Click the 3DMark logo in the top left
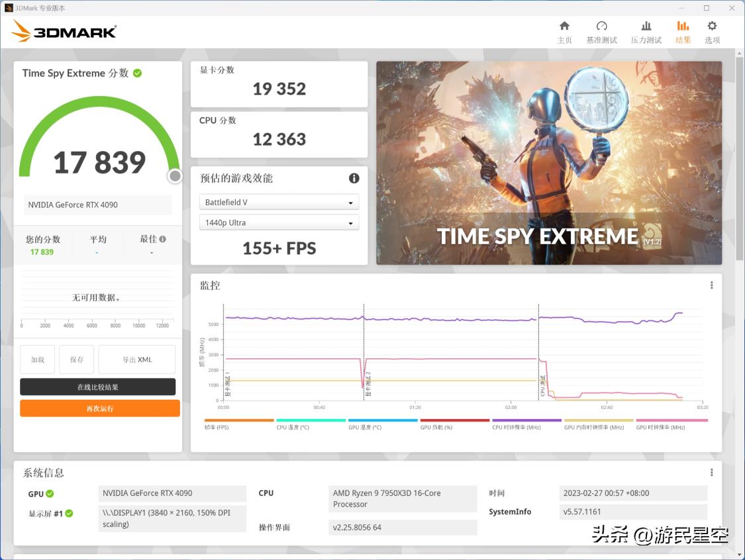This screenshot has height=560, width=745. tap(63, 30)
